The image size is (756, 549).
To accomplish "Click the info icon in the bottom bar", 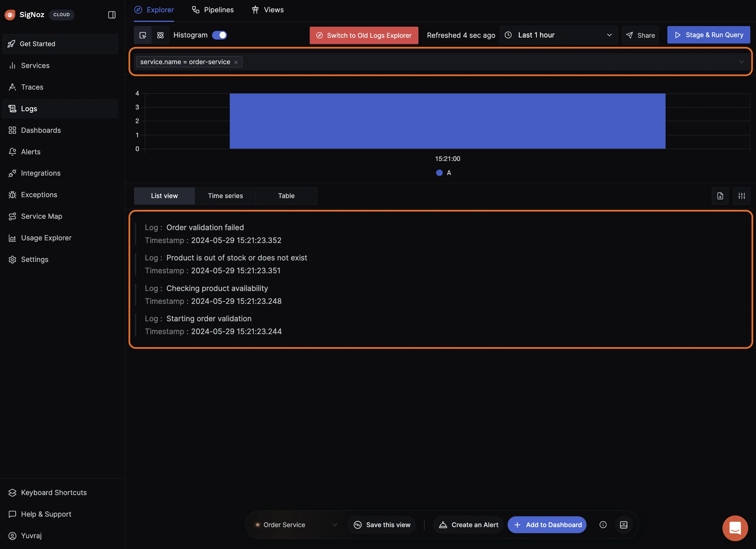I will [x=603, y=525].
